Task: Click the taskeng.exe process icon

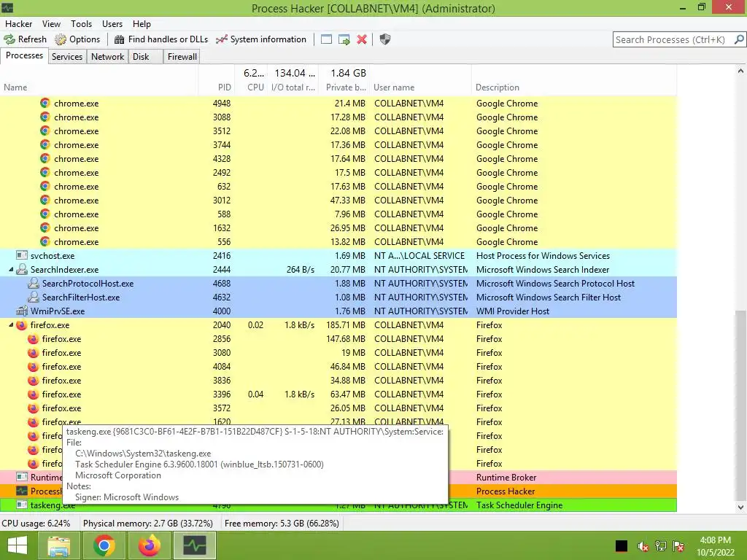Action: click(x=21, y=505)
